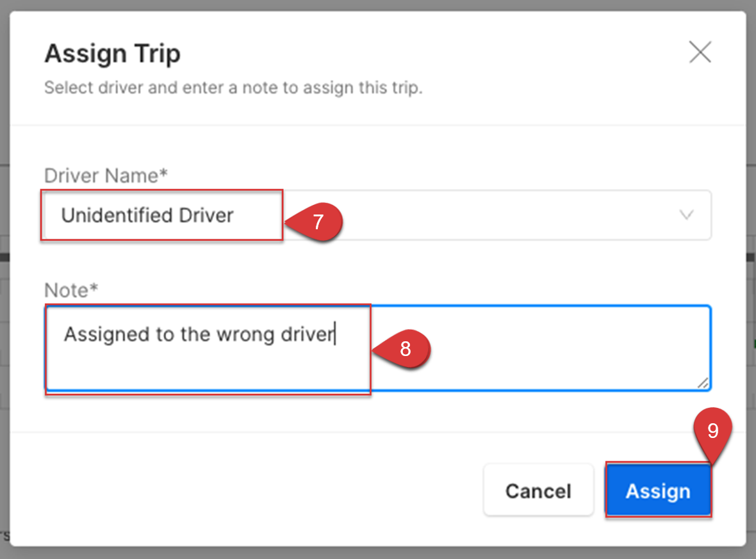Close the Assign Trip dialog with X
This screenshot has height=559, width=756.
coord(700,52)
